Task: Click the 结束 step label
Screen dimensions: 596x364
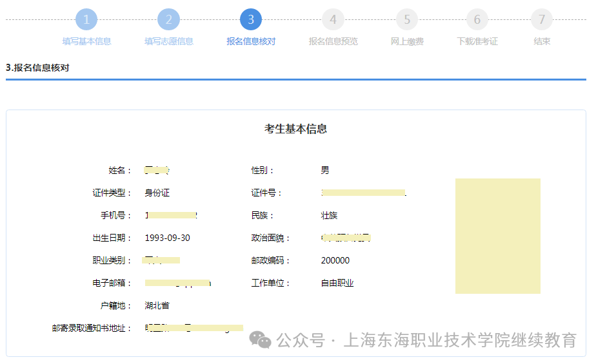Action: coord(542,41)
